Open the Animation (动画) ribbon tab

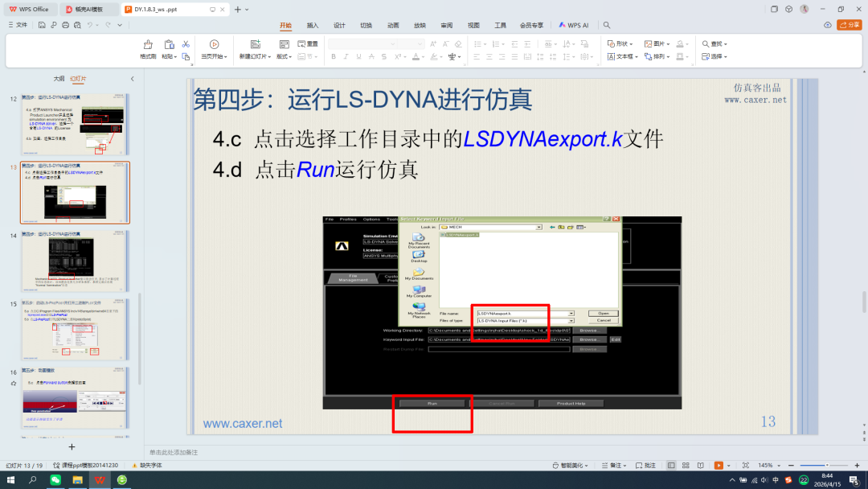point(393,25)
